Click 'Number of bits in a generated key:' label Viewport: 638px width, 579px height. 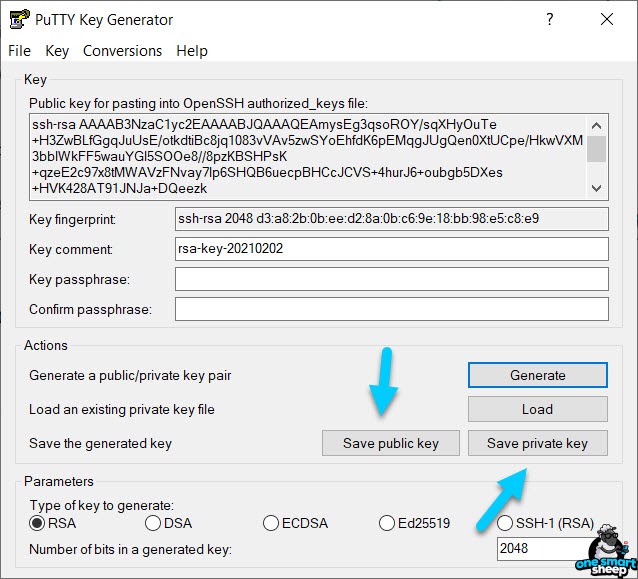(130, 549)
